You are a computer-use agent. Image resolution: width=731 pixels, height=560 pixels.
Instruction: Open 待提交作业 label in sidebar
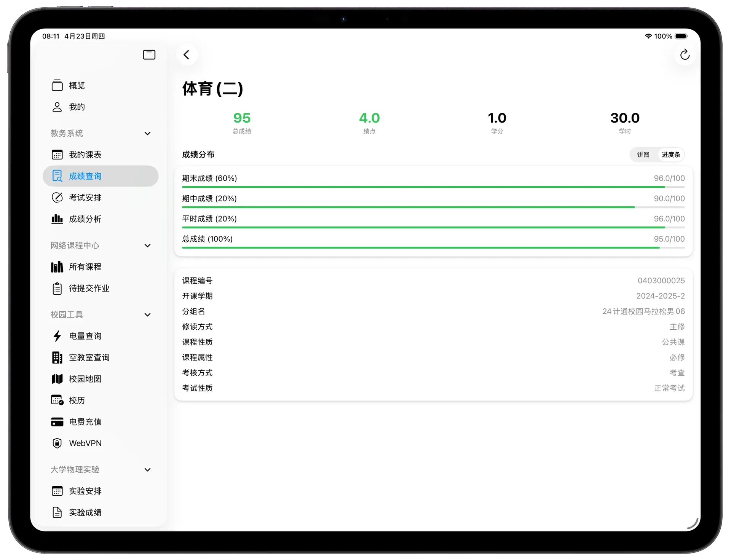(x=89, y=288)
